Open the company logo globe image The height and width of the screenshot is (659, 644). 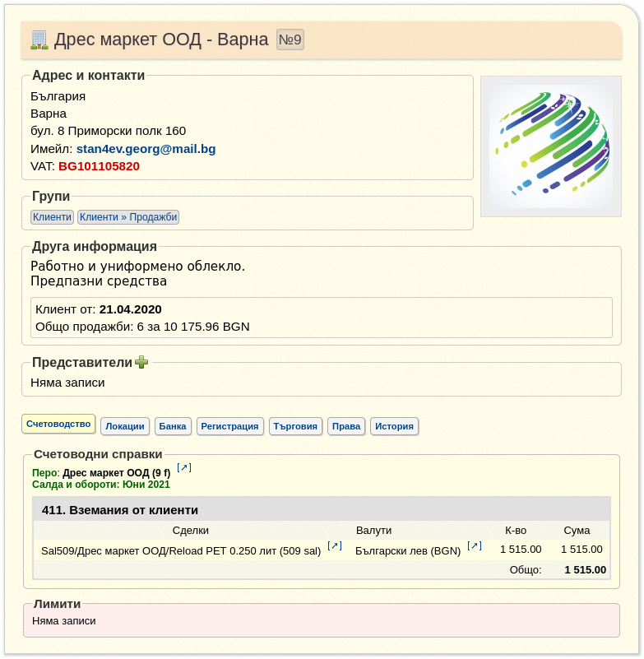click(x=551, y=146)
